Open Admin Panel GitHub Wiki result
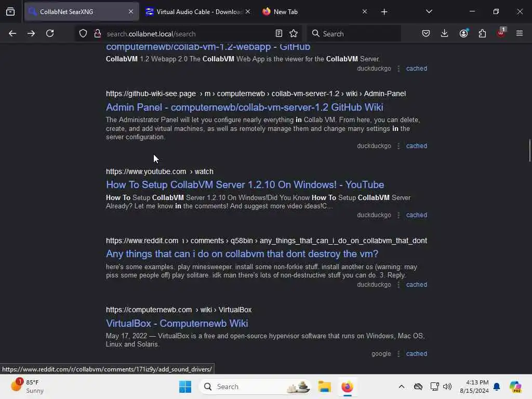Image resolution: width=532 pixels, height=399 pixels. click(x=245, y=107)
